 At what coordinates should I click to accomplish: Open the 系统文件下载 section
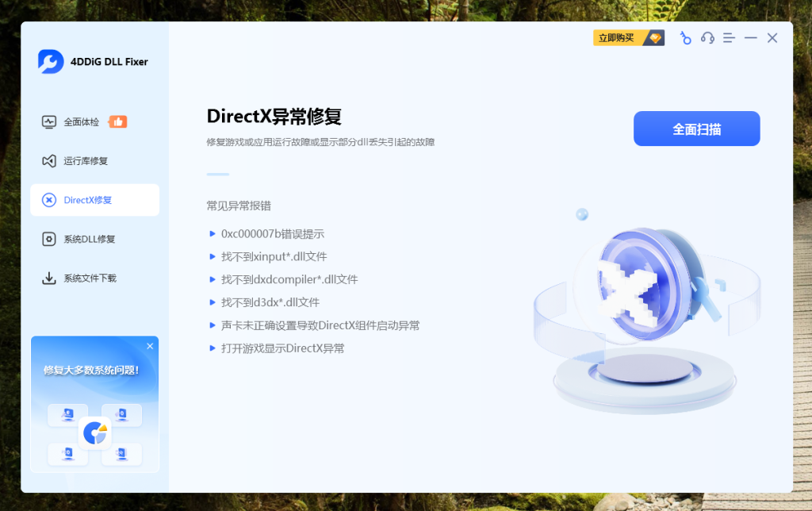[95, 279]
